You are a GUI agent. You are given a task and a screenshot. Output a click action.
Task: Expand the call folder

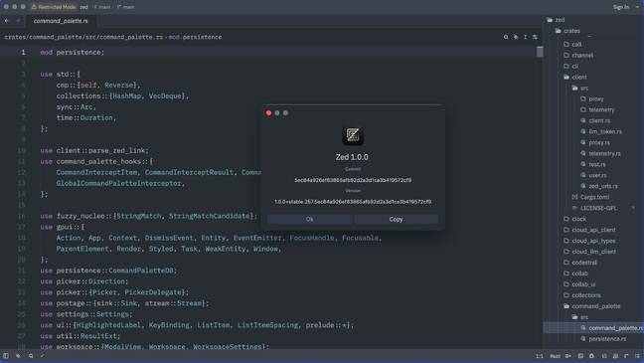point(573,45)
